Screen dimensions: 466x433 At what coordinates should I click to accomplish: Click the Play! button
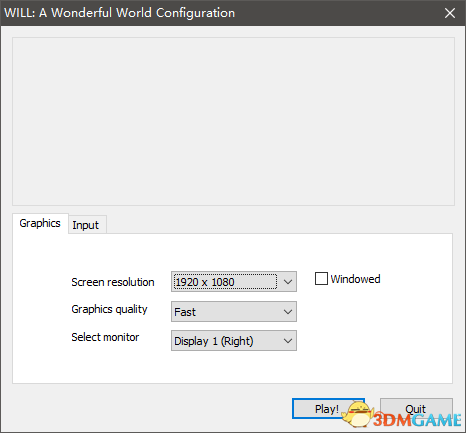(x=328, y=408)
